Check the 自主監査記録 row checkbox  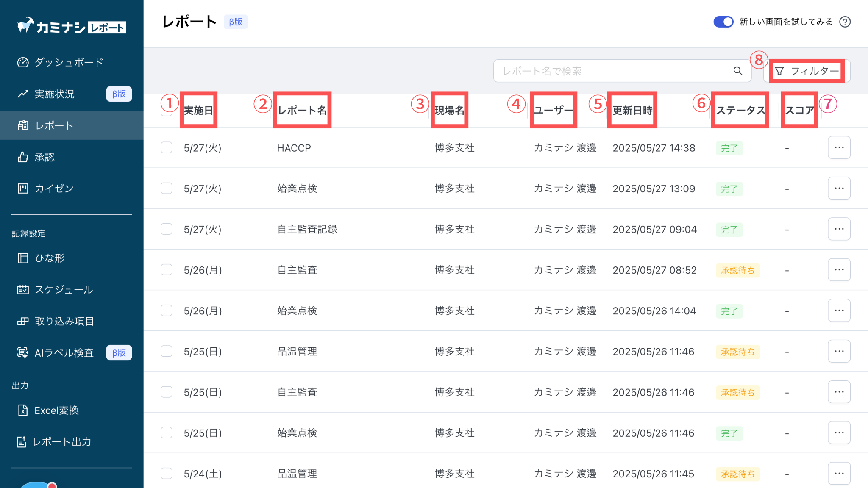pos(167,229)
